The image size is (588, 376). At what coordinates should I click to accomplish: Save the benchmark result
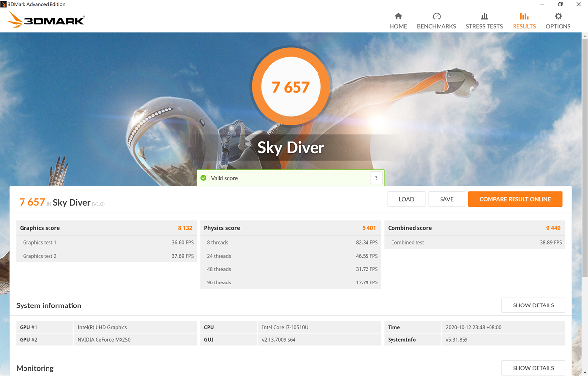pos(446,199)
